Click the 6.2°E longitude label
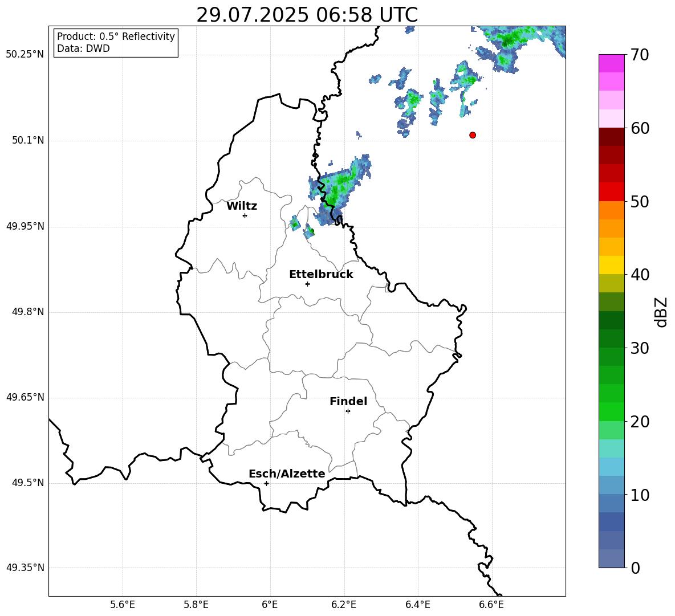Screen dimensions: 675x616 pos(344,605)
